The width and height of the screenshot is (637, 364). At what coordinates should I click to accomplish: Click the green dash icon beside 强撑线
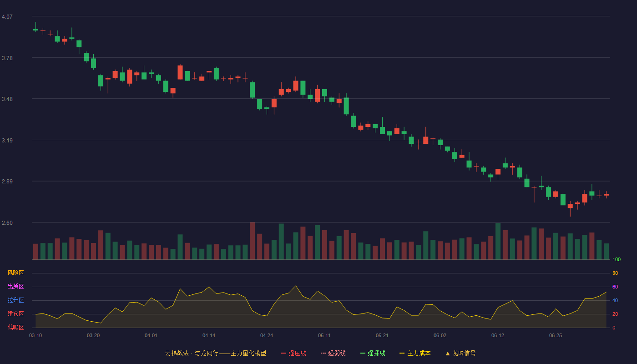pos(363,353)
